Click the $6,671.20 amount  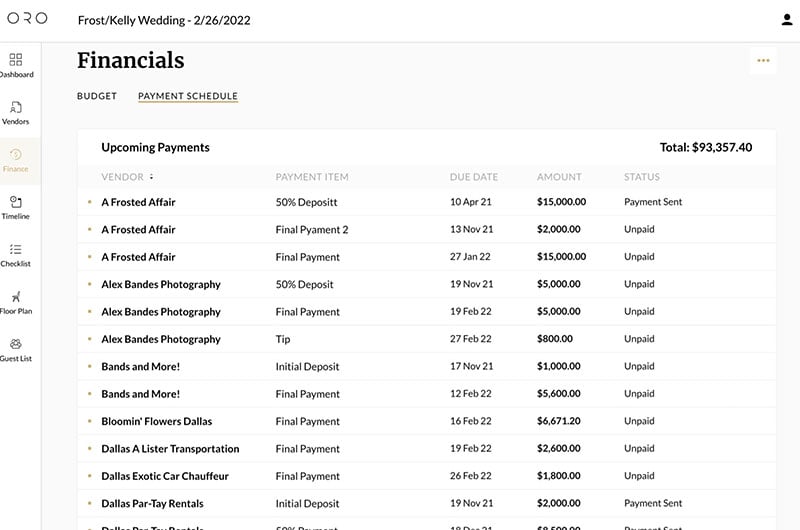pos(558,421)
